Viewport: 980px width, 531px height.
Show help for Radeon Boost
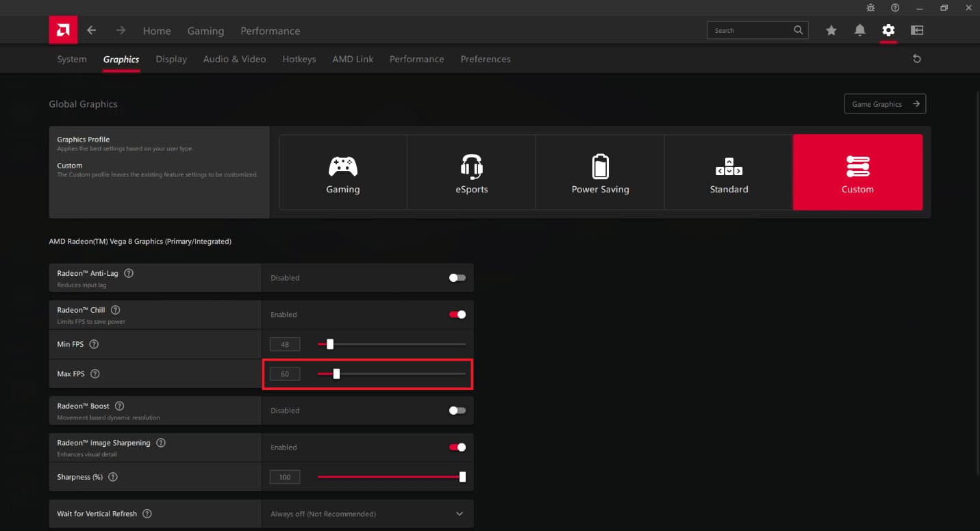tap(120, 406)
